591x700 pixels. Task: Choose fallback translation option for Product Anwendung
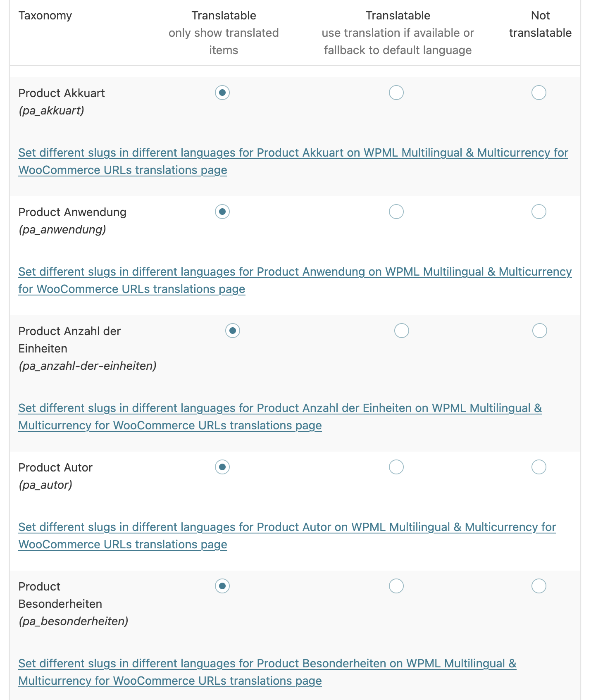(x=396, y=212)
